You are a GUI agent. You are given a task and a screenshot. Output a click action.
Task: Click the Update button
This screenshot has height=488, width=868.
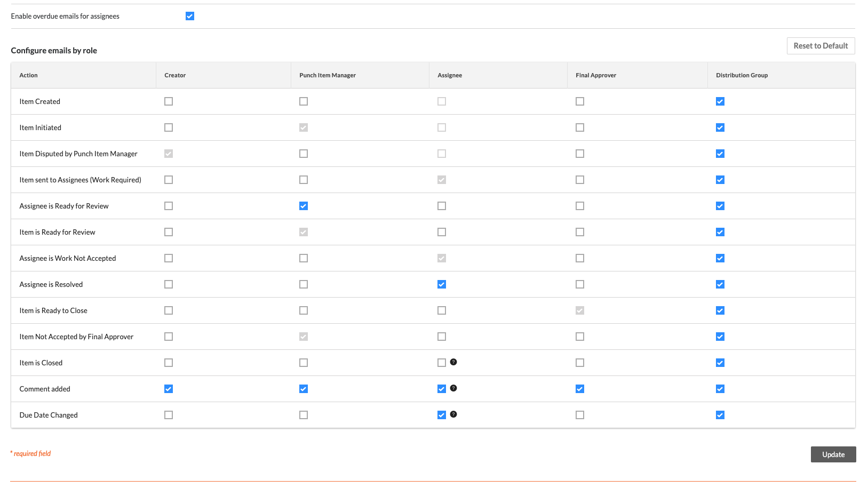pos(833,454)
